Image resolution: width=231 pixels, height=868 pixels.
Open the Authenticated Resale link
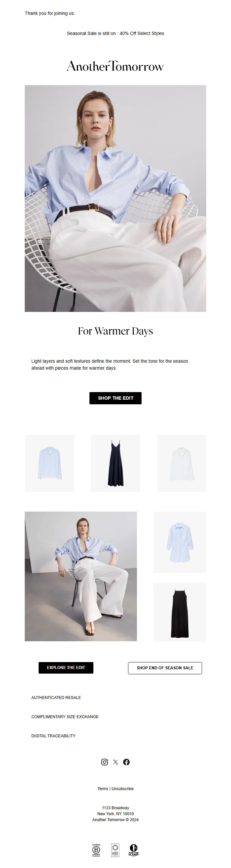(x=56, y=697)
